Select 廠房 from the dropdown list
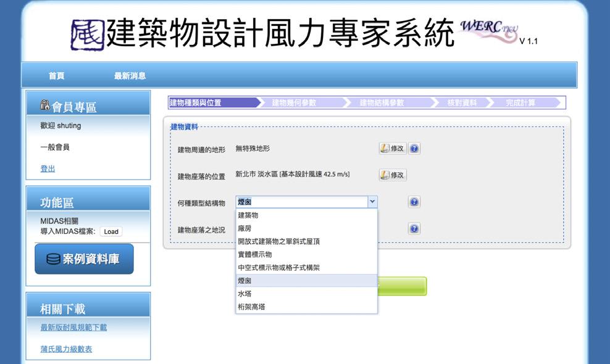 click(307, 228)
